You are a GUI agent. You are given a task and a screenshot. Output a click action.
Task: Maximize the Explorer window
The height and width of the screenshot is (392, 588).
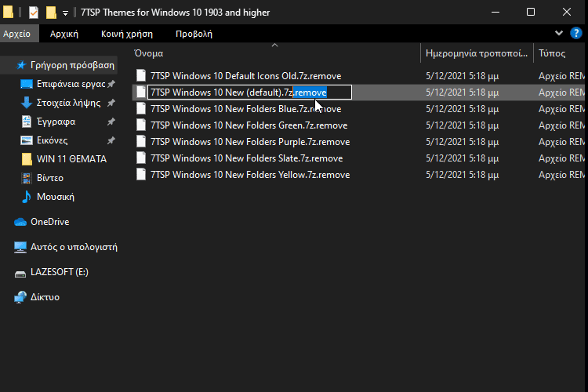(x=531, y=12)
